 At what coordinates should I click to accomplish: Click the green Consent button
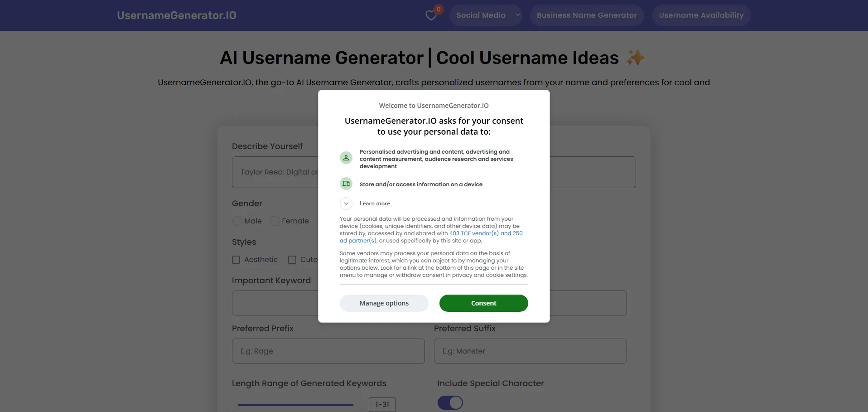[483, 303]
